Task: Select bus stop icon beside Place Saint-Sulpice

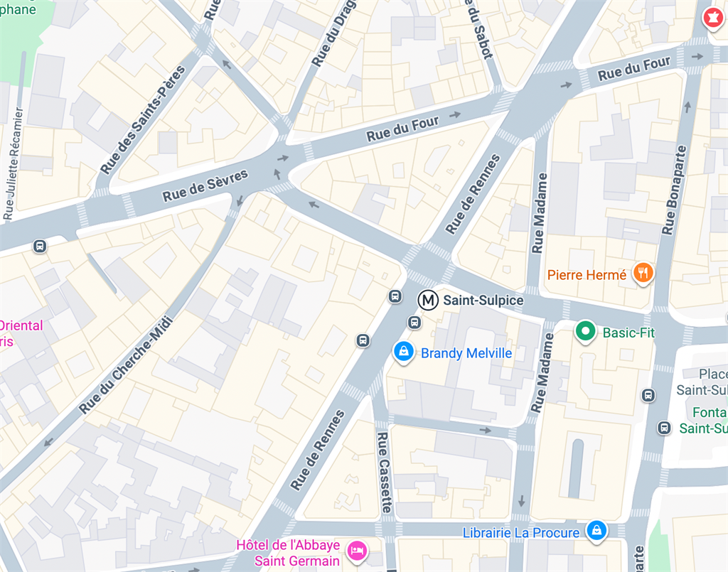Action: (648, 395)
